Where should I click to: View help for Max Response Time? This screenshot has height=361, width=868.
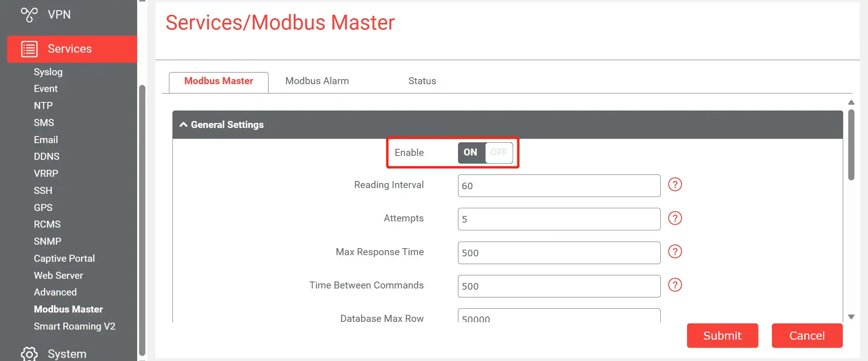tap(674, 252)
